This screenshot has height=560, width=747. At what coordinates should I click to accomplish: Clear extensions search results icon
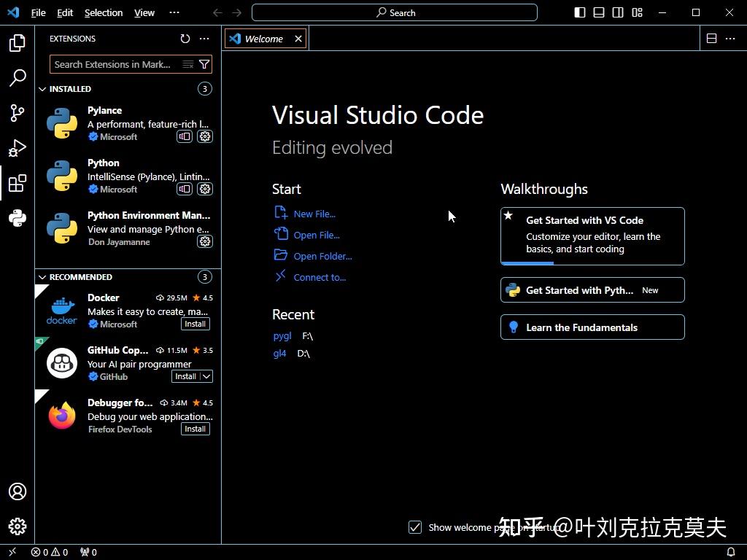[x=188, y=64]
